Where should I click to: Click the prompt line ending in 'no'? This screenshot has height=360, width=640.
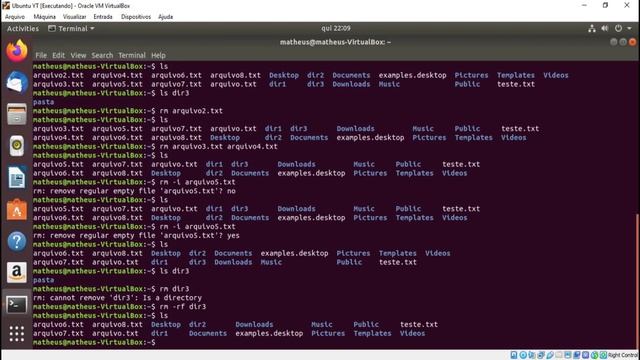[x=134, y=191]
